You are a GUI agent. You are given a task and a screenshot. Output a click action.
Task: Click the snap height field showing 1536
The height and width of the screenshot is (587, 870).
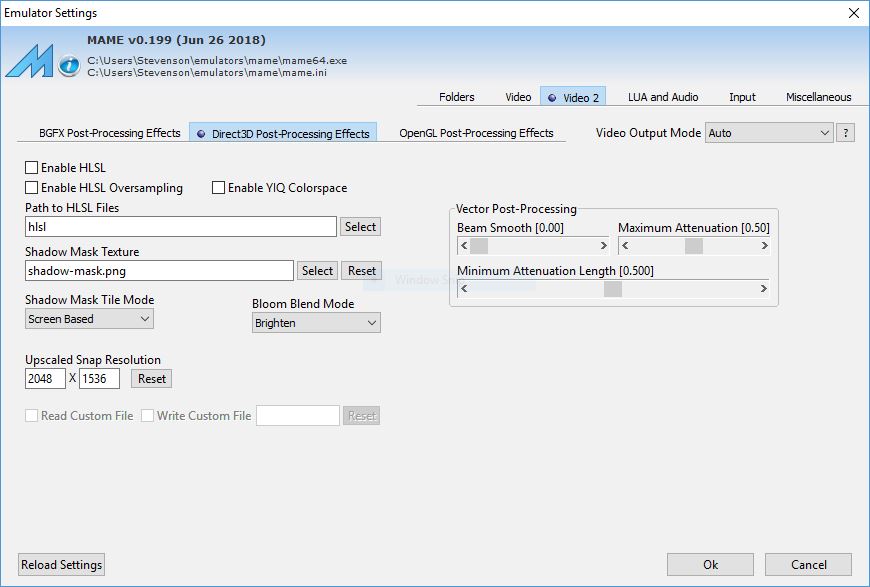(99, 379)
